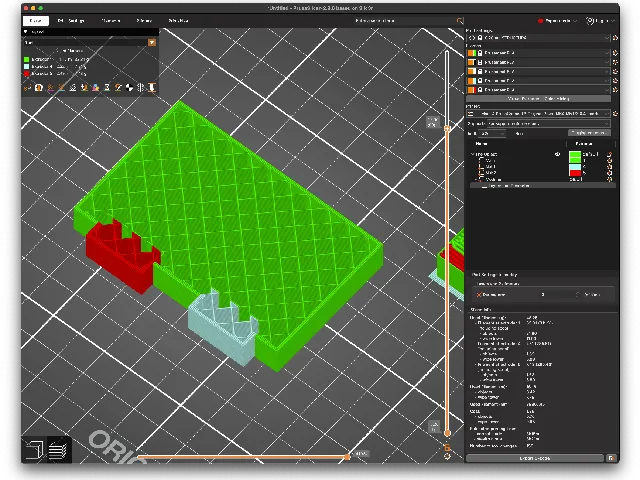Viewport: 640px width, 480px height.
Task: Toggle Tool marker visibility in legend toolbar
Action: [x=152, y=87]
